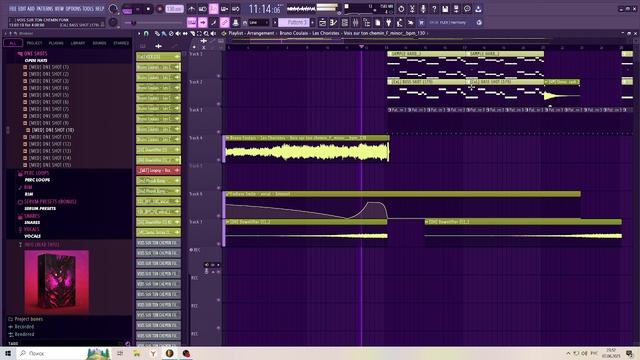The height and width of the screenshot is (360, 640).
Task: Mute Track 1 with its dot toggle
Action: pyautogui.click(x=219, y=76)
